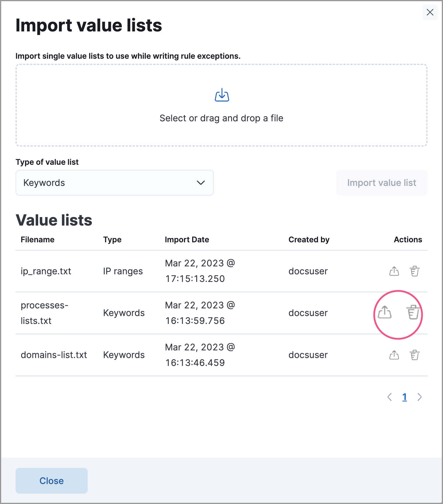Export the domains-list.txt value list
The height and width of the screenshot is (504, 443).
(394, 355)
